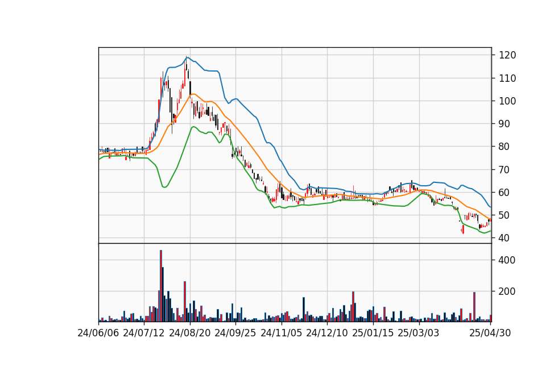Viewport: 546px width, 392px height.
Task: Click the 70 price axis label
Action: pos(504,170)
